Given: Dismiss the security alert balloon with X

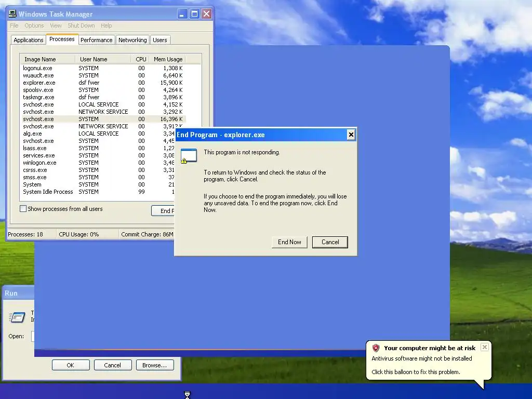Looking at the screenshot, I should [x=485, y=347].
